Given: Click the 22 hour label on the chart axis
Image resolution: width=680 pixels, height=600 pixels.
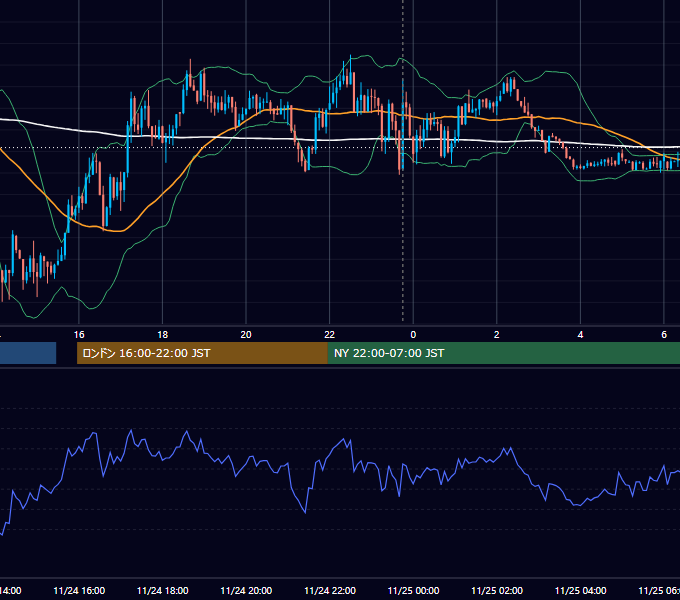Looking at the screenshot, I should [x=330, y=334].
